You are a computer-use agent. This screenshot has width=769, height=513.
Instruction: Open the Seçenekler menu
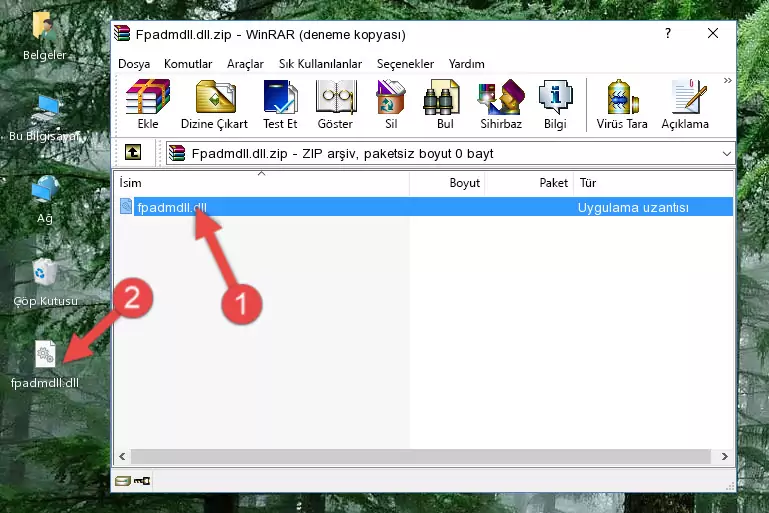click(405, 64)
